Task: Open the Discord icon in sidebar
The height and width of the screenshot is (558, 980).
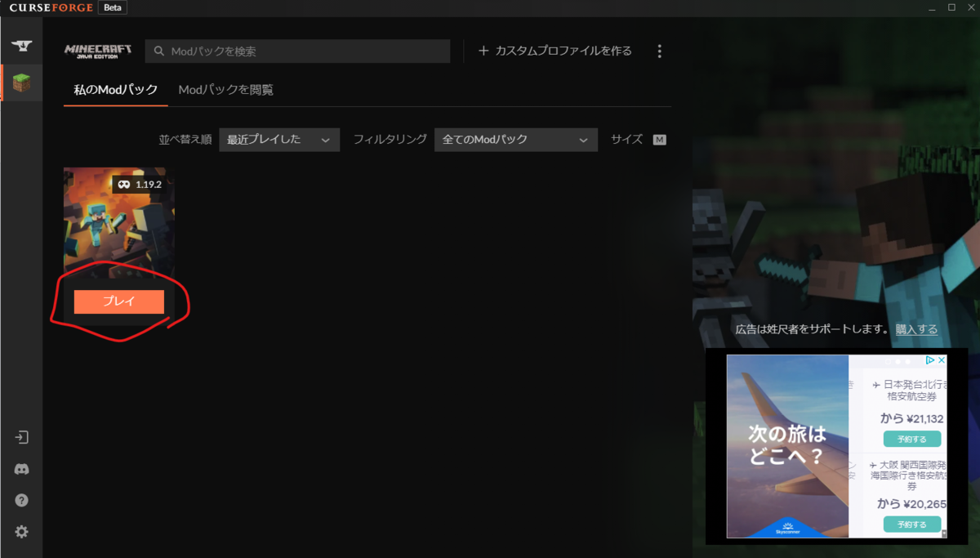Action: [x=22, y=469]
